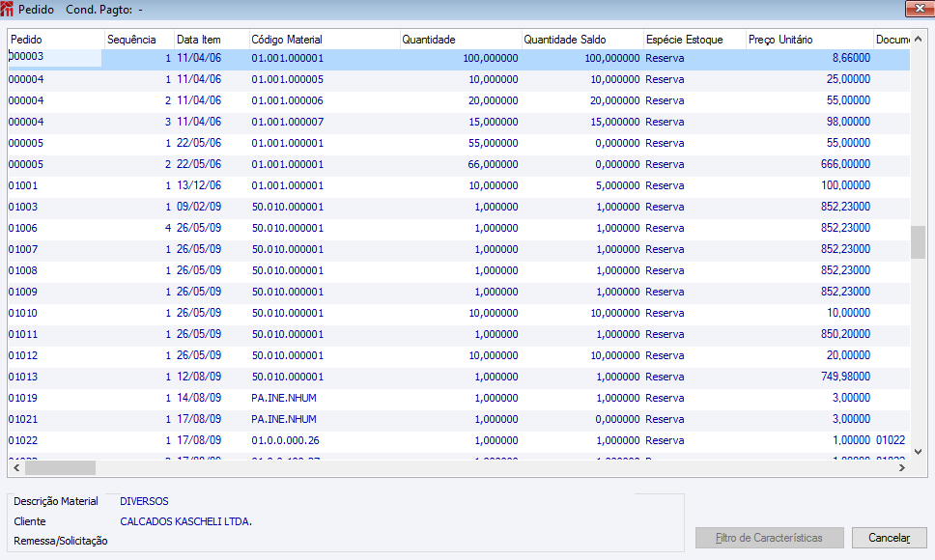The image size is (935, 560).
Task: Select material code 01.001.000005
Action: (288, 79)
